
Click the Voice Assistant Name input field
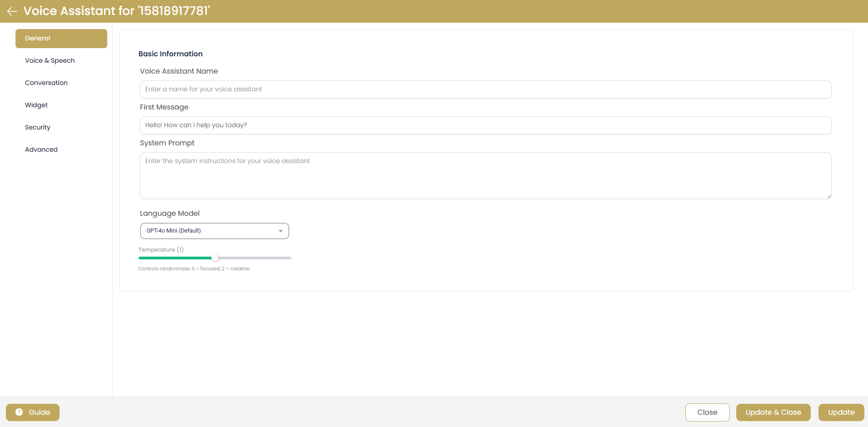coord(485,89)
